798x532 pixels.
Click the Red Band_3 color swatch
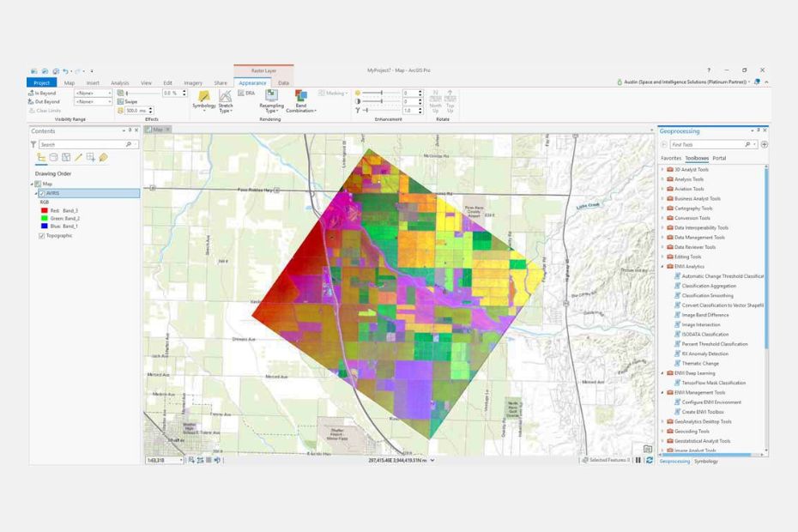pos(45,210)
